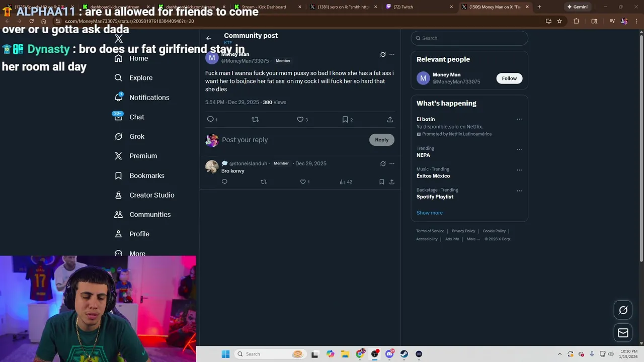Open the more options menu on Money Man's post
This screenshot has height=362, width=644.
point(392,54)
